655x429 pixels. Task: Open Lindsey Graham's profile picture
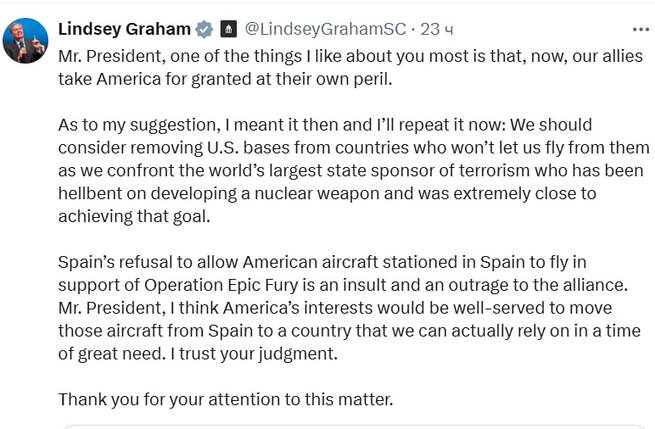pos(27,41)
